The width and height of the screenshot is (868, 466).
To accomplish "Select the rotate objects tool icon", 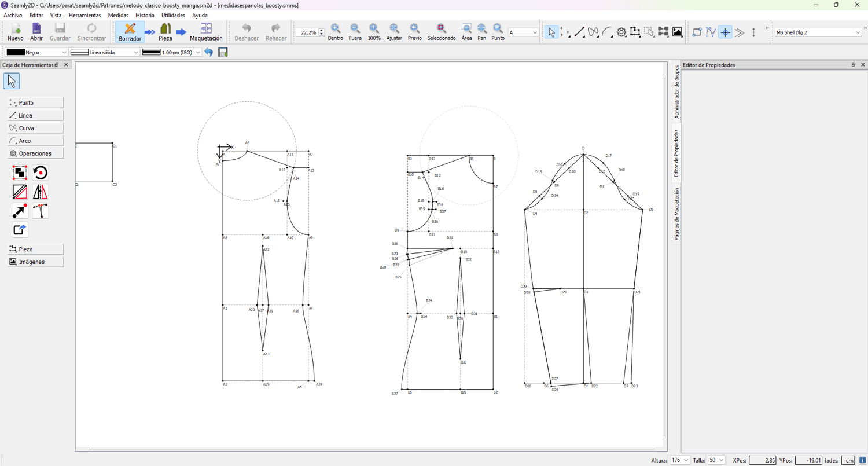I will (x=40, y=173).
